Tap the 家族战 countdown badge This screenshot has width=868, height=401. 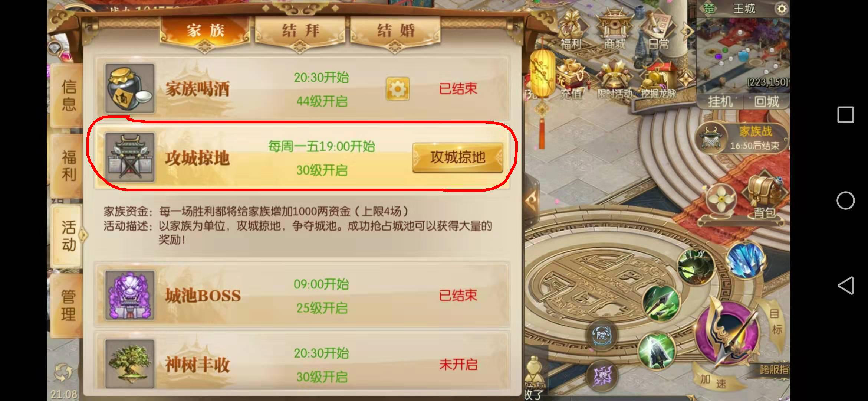tap(743, 138)
